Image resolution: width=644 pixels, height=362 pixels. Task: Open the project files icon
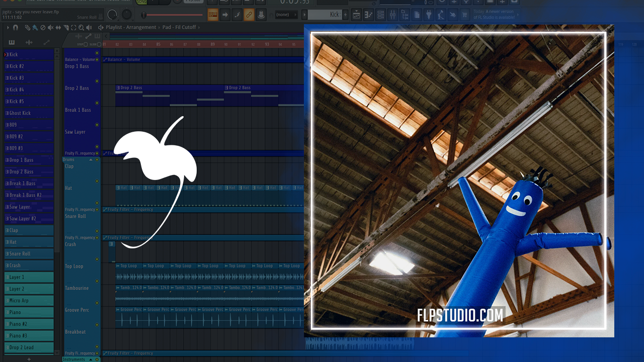click(x=417, y=15)
